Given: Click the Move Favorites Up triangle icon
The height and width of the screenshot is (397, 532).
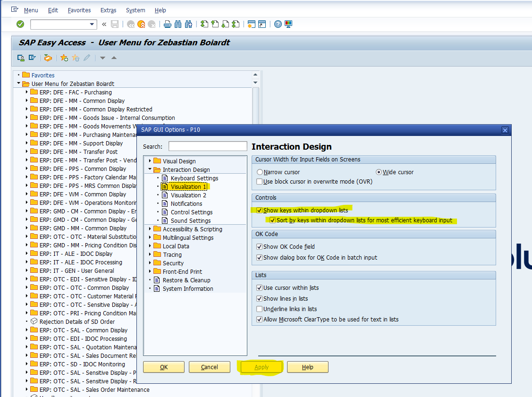Looking at the screenshot, I should tap(114, 58).
